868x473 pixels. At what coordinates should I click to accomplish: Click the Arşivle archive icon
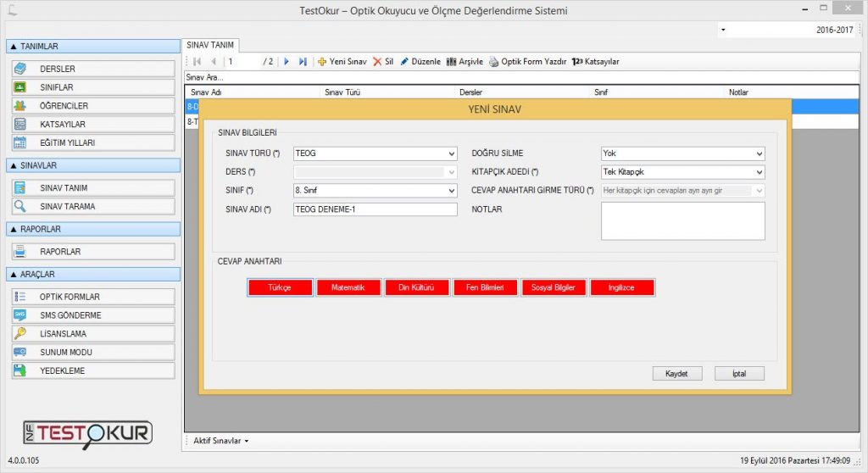coord(452,62)
